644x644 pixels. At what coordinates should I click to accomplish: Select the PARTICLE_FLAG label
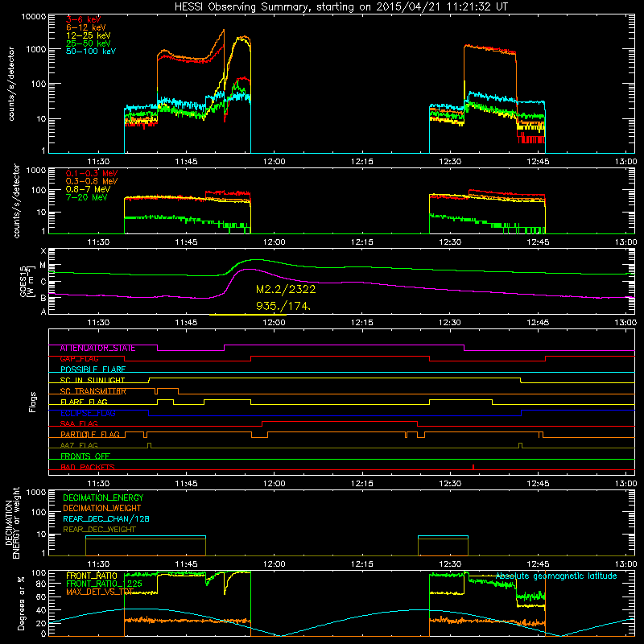[90, 435]
